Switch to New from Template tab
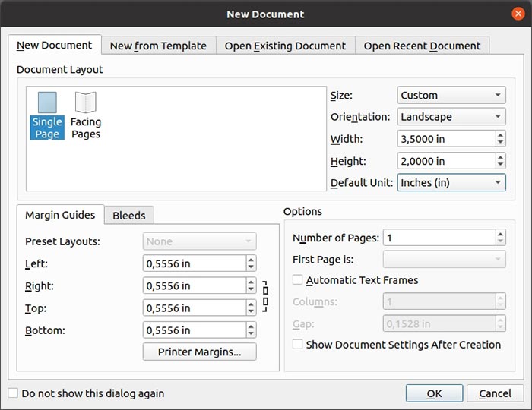532x410 pixels. coord(158,46)
